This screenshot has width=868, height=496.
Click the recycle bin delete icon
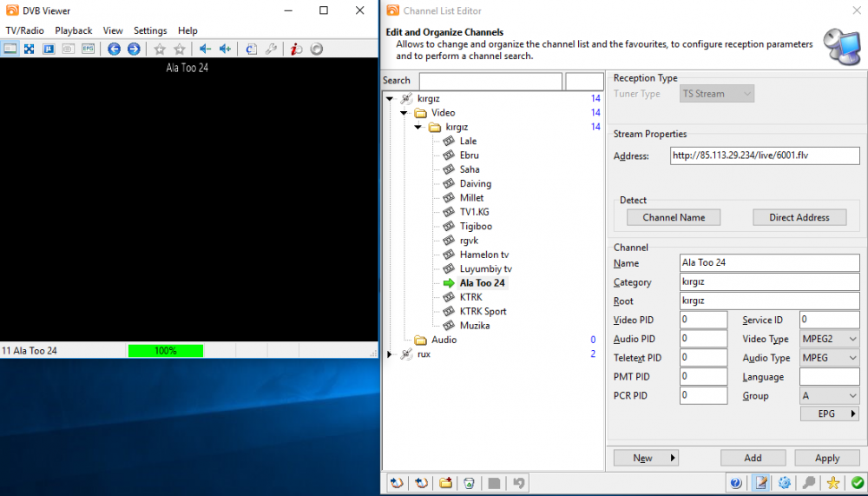coord(469,483)
